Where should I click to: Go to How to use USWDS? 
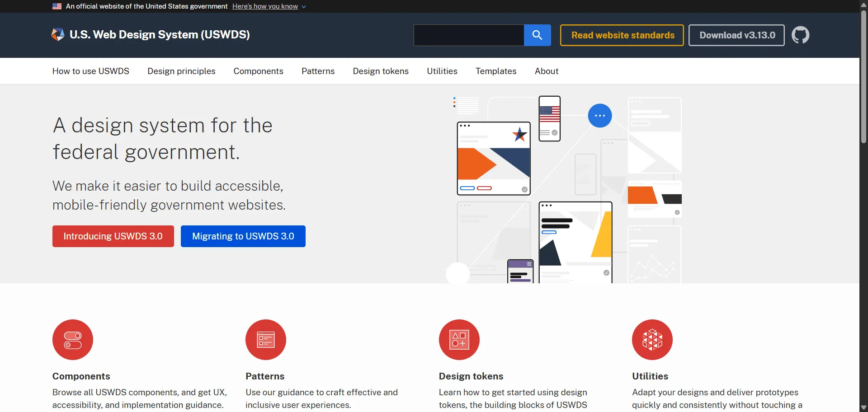pos(90,71)
